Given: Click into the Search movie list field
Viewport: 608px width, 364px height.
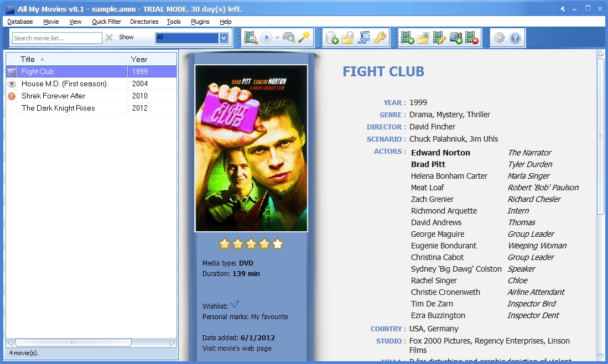Looking at the screenshot, I should click(x=57, y=38).
